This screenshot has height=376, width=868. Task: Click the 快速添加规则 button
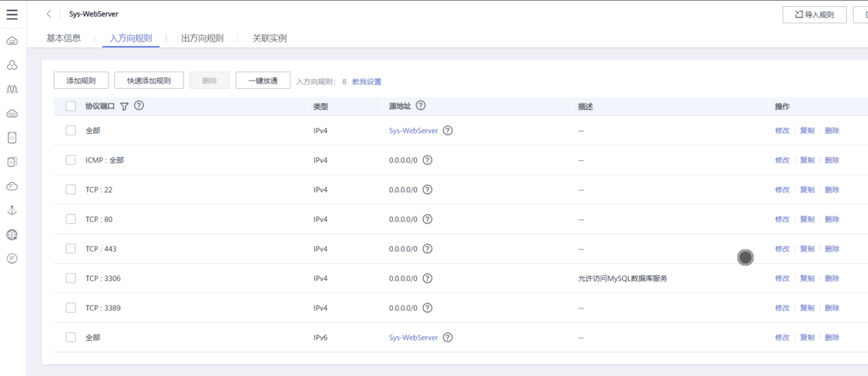pos(149,80)
